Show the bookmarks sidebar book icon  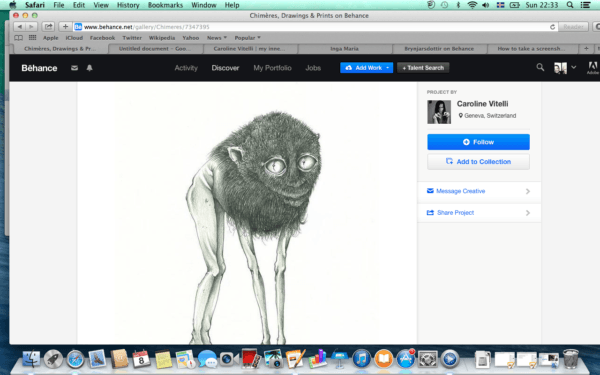pos(18,38)
